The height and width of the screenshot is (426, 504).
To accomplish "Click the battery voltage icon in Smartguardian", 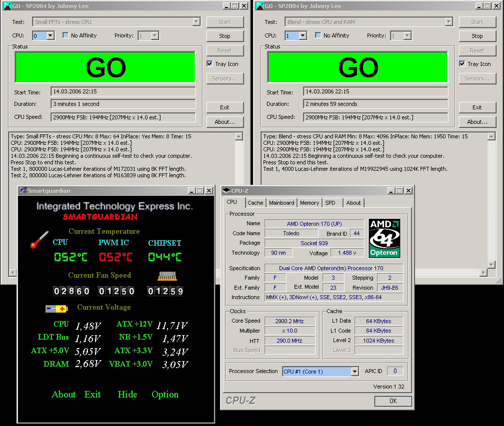I will [56, 309].
